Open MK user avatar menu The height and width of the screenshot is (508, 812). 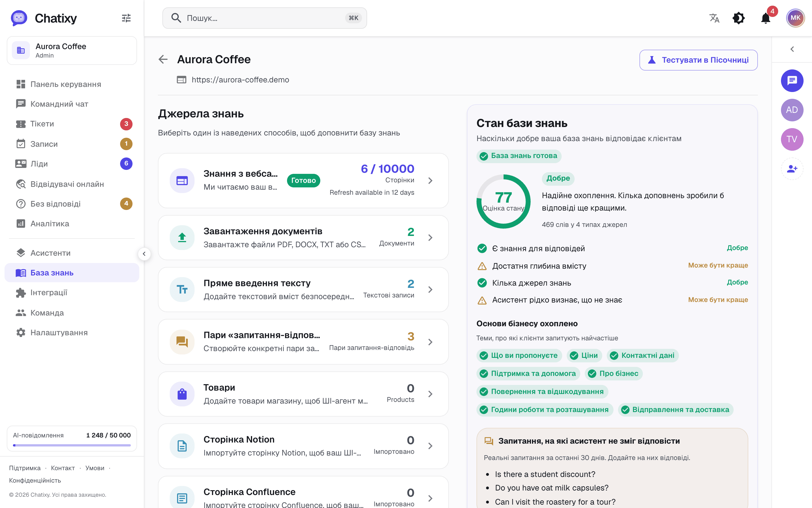click(x=795, y=18)
